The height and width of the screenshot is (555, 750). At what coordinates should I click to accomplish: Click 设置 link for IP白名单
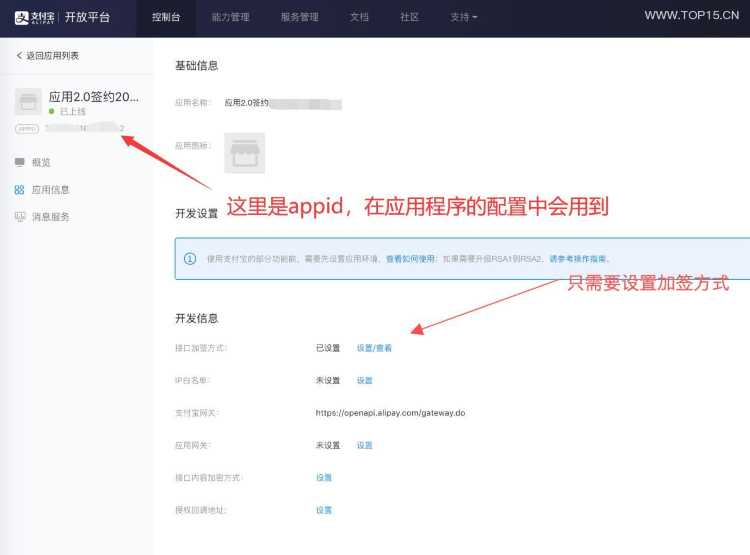coord(364,380)
